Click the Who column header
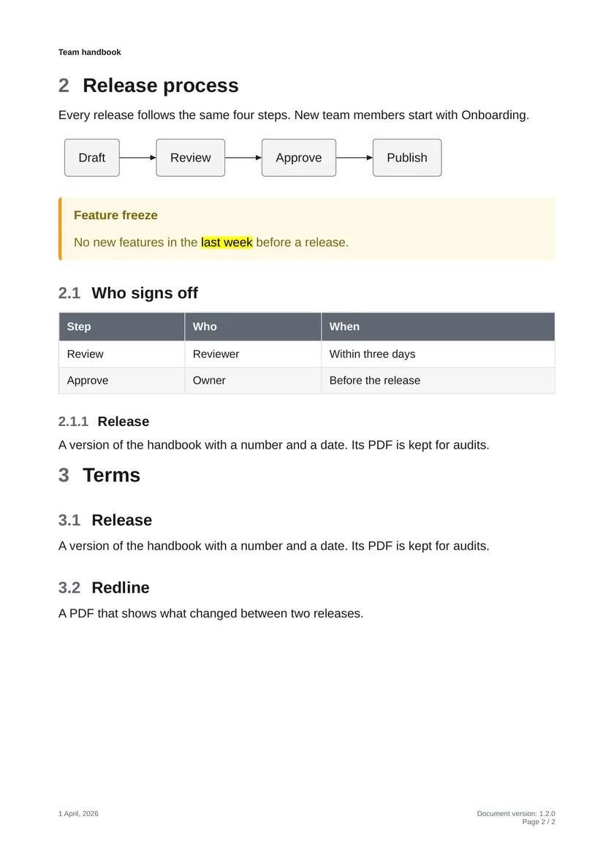614x868 pixels. (253, 327)
